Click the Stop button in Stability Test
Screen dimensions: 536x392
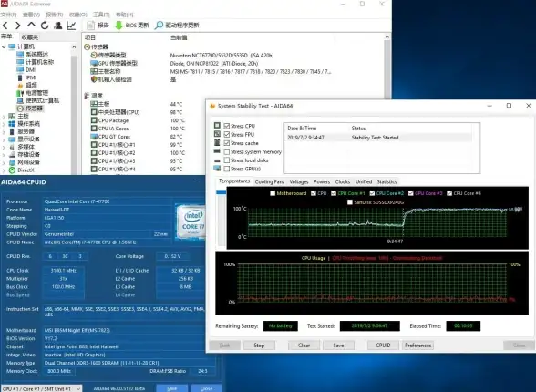point(259,346)
